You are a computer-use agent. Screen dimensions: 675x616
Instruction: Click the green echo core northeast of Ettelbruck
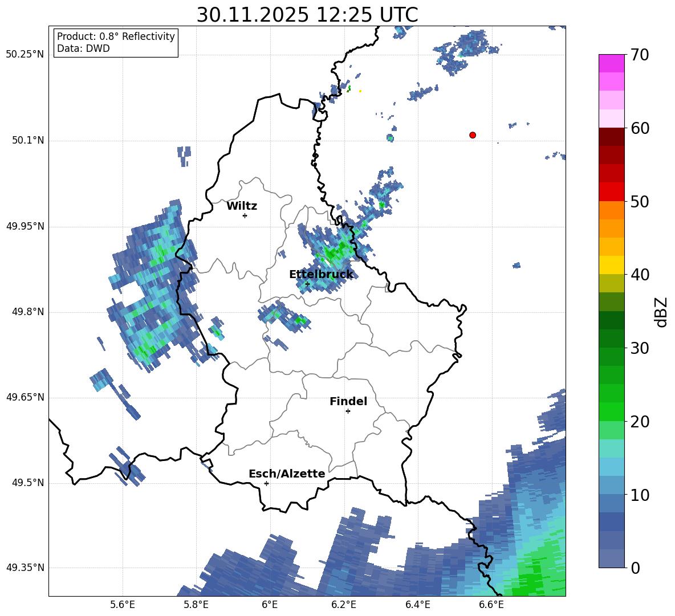(336, 252)
